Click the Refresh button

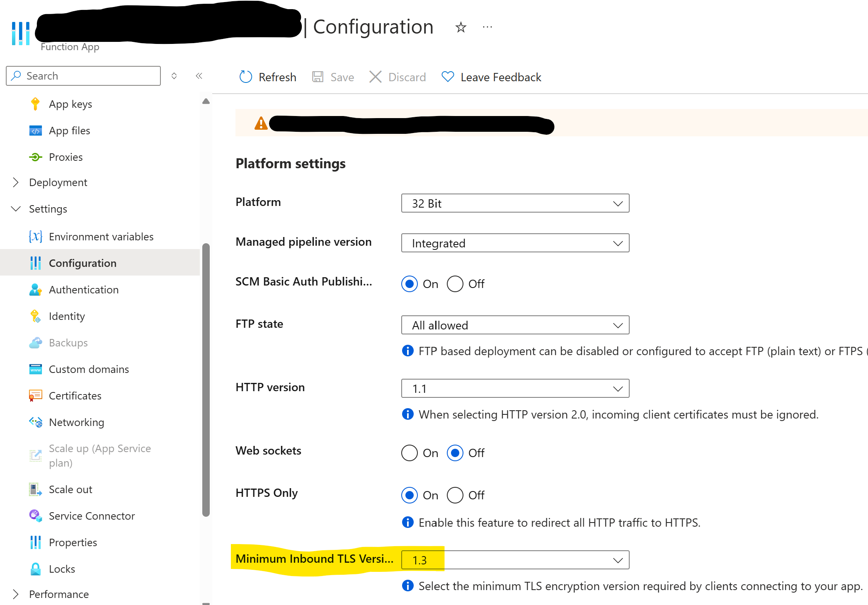(x=267, y=77)
